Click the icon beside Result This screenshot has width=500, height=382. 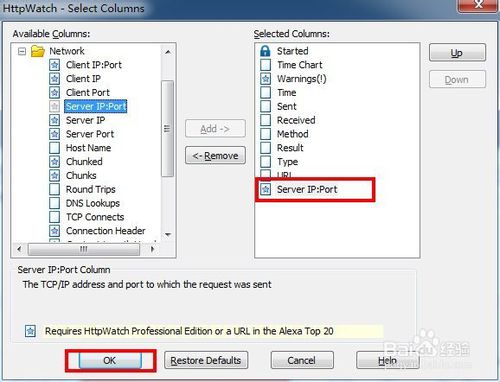(x=265, y=148)
